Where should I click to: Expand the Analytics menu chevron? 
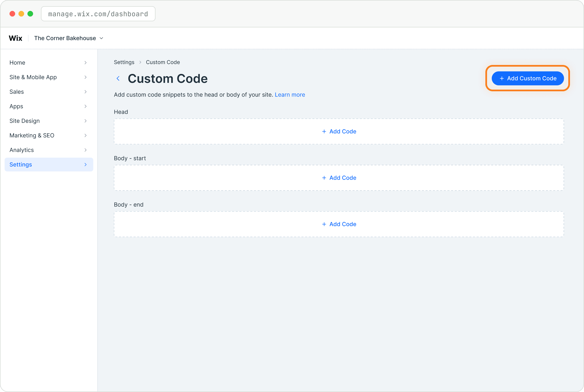tap(85, 150)
